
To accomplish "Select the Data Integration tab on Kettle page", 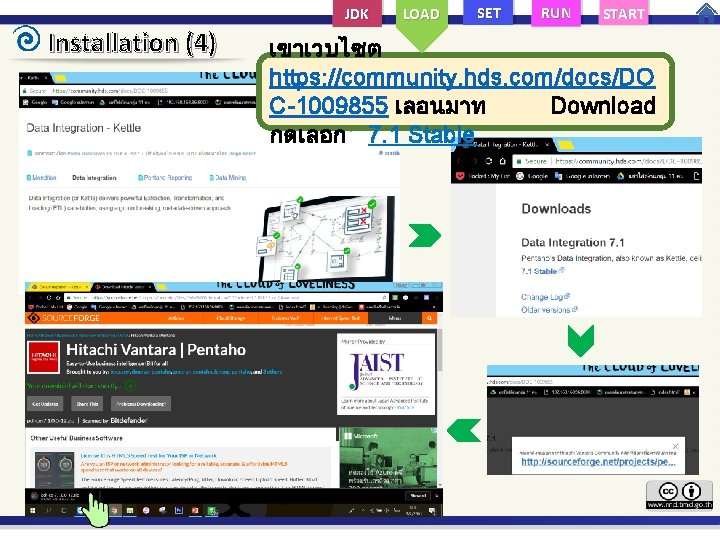I will (x=94, y=178).
